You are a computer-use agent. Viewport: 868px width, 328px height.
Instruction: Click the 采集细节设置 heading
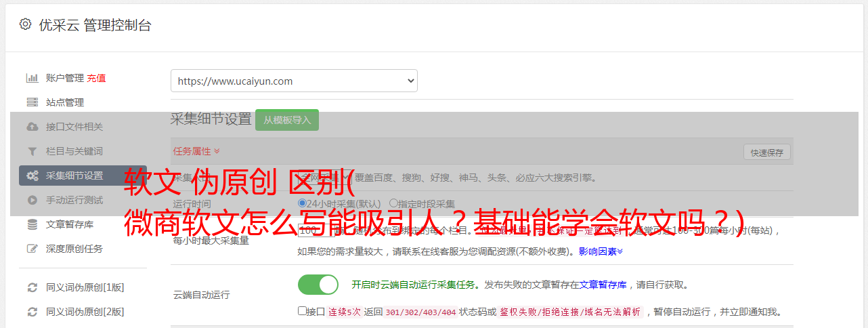(211, 119)
